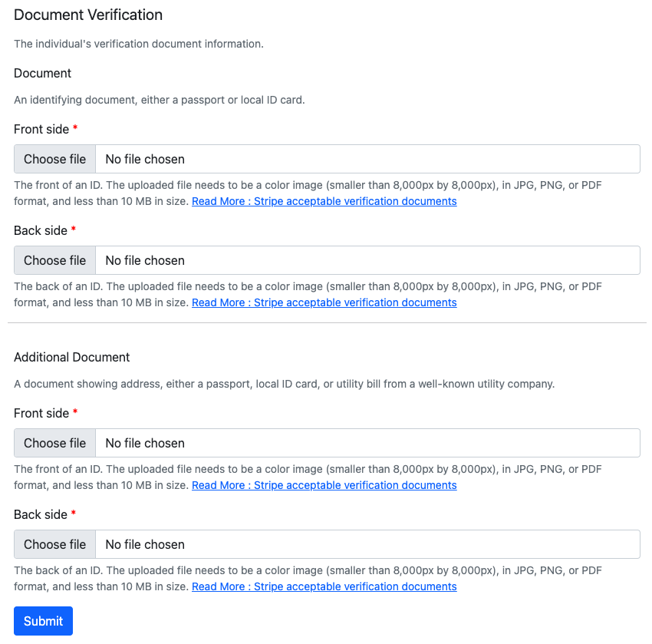Click the 'Front side' label under Document

tap(41, 129)
